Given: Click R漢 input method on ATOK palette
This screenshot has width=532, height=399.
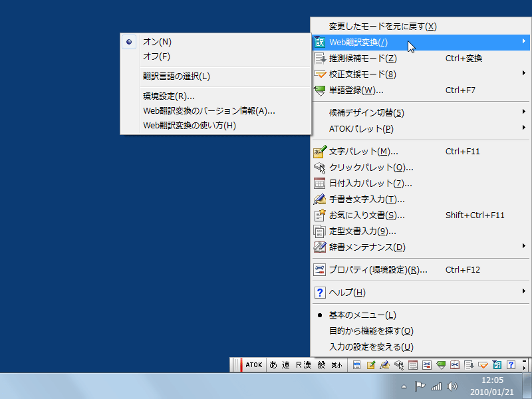Looking at the screenshot, I should pyautogui.click(x=304, y=365).
